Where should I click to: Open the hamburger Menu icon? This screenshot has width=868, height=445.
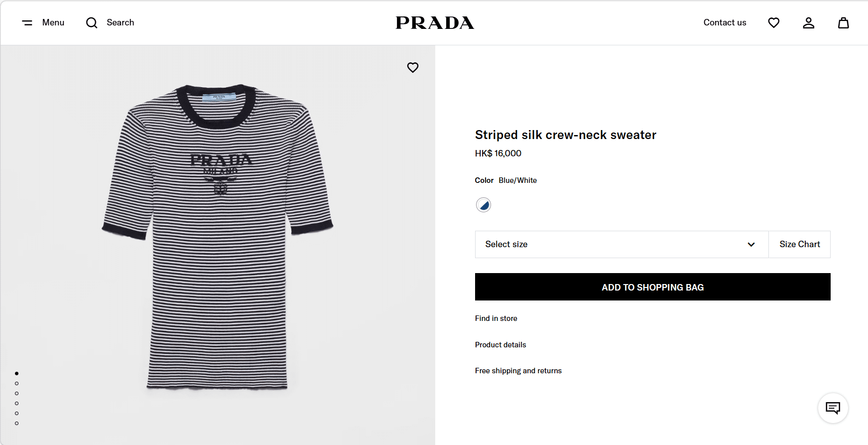tap(27, 23)
